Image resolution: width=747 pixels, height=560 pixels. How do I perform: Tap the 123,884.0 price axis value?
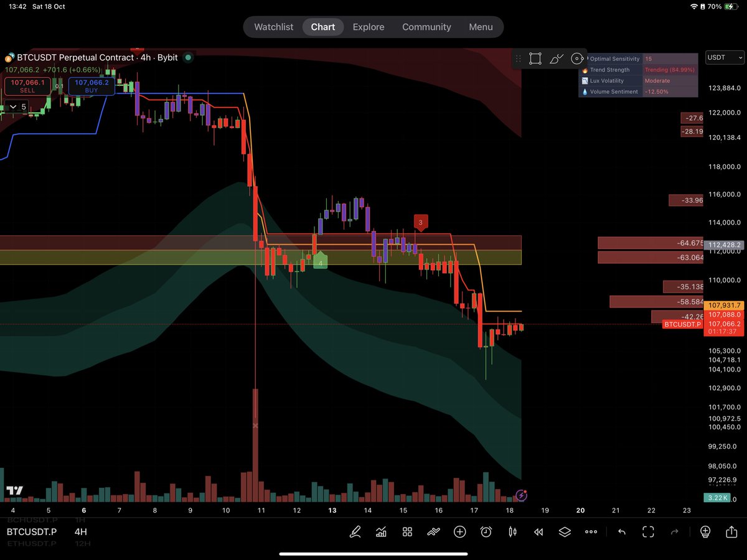[x=725, y=88]
